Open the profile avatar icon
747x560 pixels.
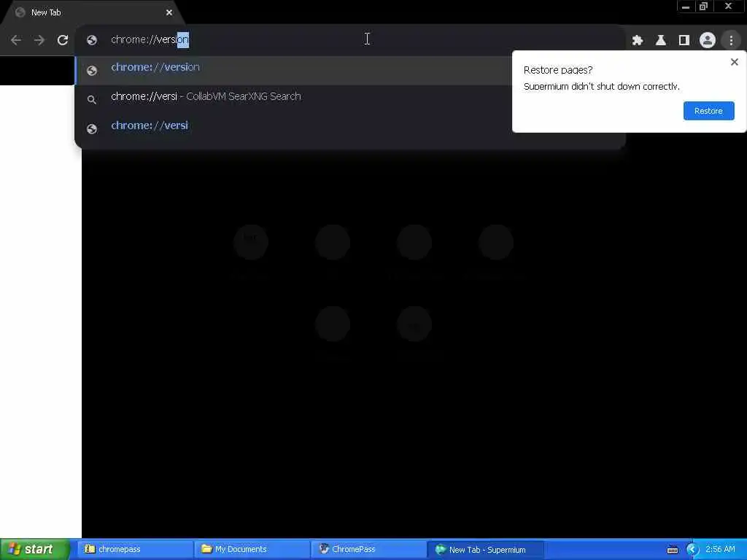coord(708,40)
